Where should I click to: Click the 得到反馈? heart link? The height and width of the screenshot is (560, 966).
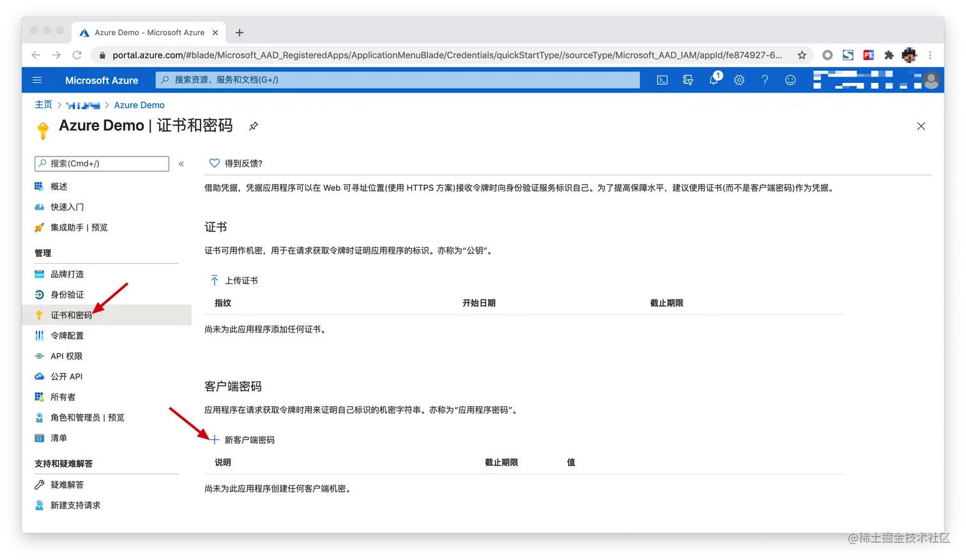(236, 163)
